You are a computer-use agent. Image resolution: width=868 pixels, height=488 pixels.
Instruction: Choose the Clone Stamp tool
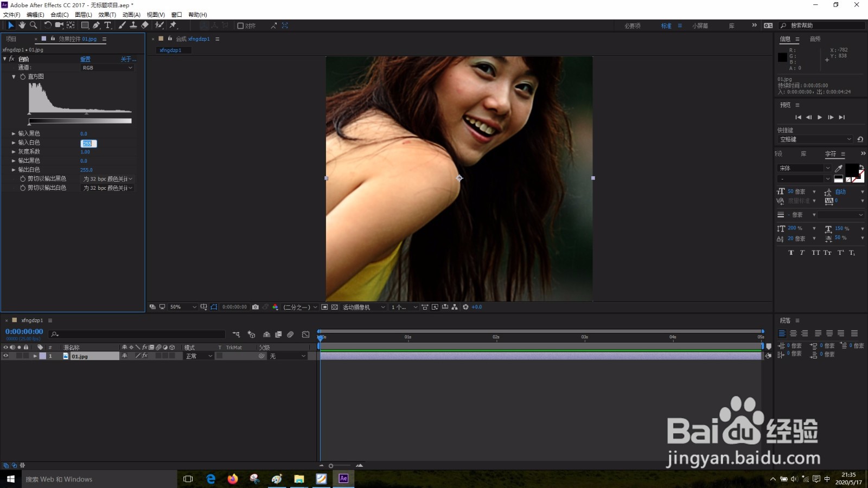point(133,25)
